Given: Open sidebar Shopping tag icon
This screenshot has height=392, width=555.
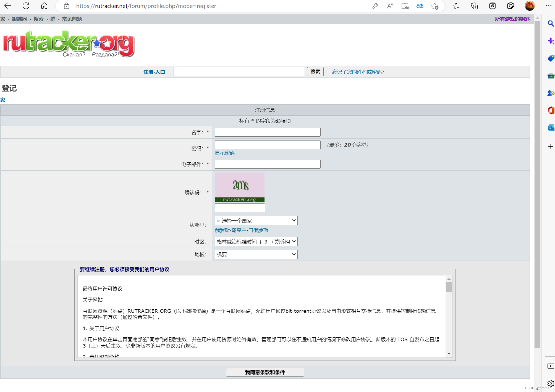Looking at the screenshot, I should (x=551, y=58).
